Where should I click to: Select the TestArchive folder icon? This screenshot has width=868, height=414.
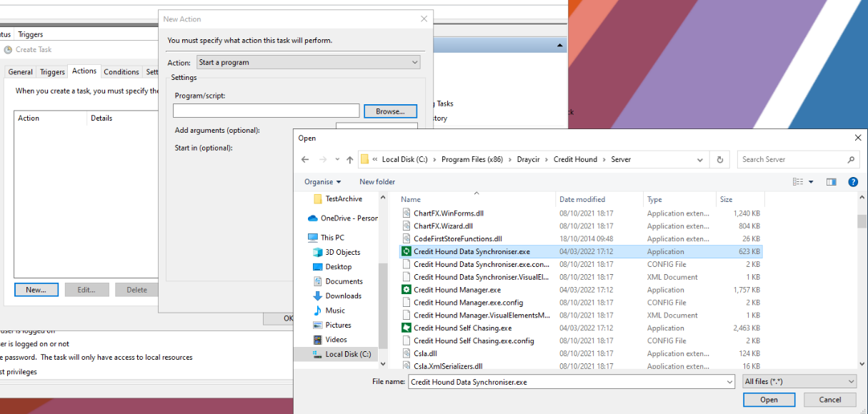point(318,199)
